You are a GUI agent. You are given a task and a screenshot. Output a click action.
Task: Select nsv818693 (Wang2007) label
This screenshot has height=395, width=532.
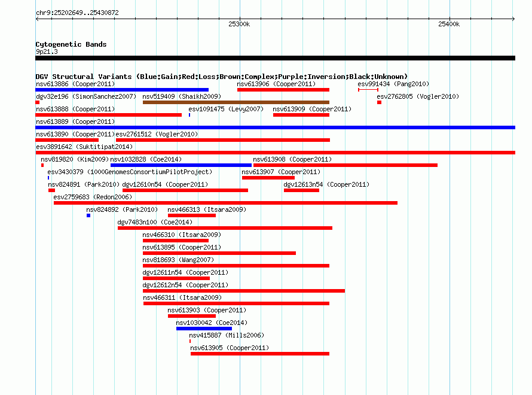point(179,260)
